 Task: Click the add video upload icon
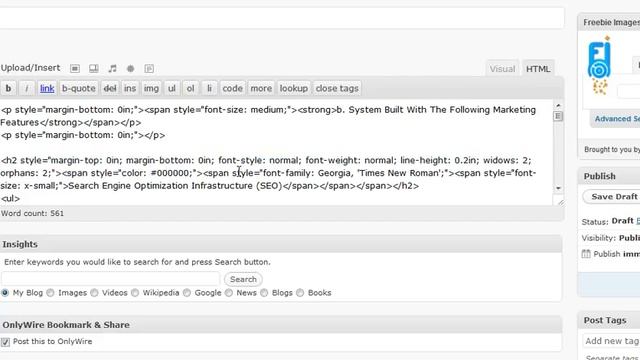[94, 69]
